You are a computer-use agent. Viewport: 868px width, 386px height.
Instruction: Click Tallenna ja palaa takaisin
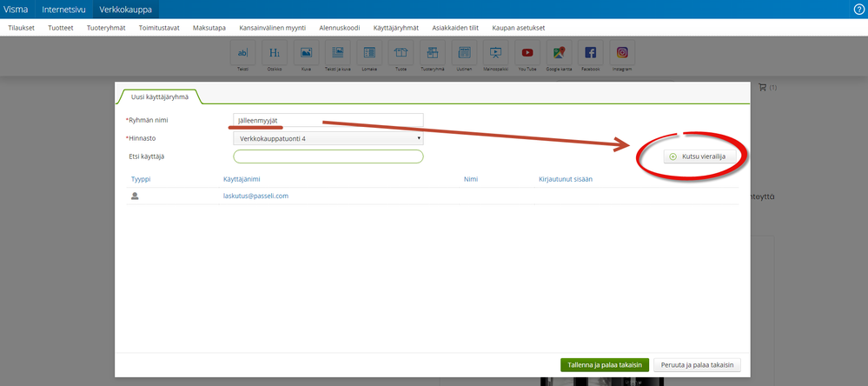[605, 365]
